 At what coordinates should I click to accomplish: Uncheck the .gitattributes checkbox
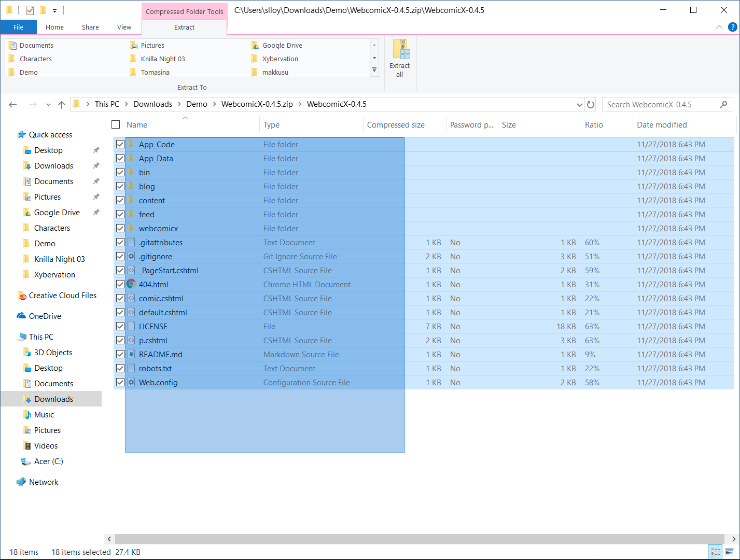pyautogui.click(x=120, y=242)
